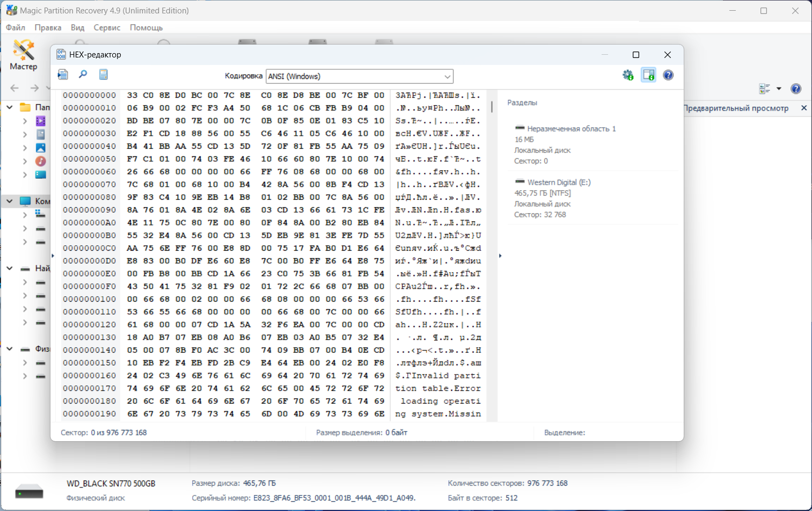Image resolution: width=812 pixels, height=511 pixels.
Task: Click the 'Выделение:' status field
Action: [x=565, y=433]
